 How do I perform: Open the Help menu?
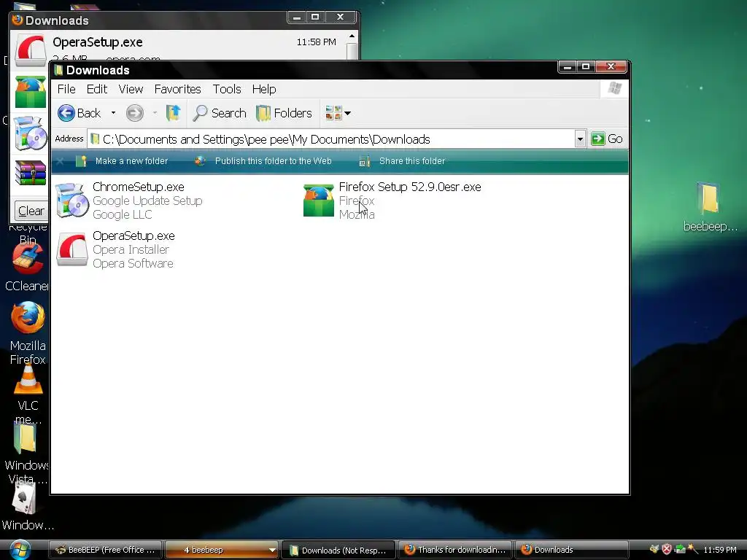click(264, 89)
